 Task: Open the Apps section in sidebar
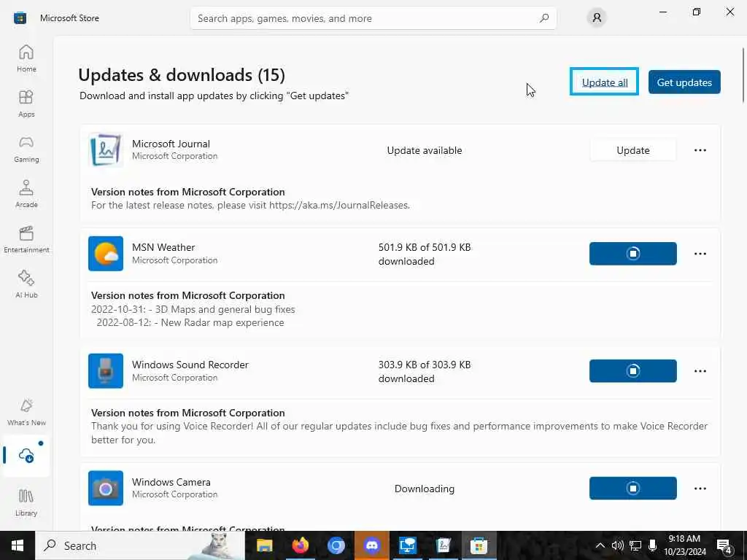[26, 104]
